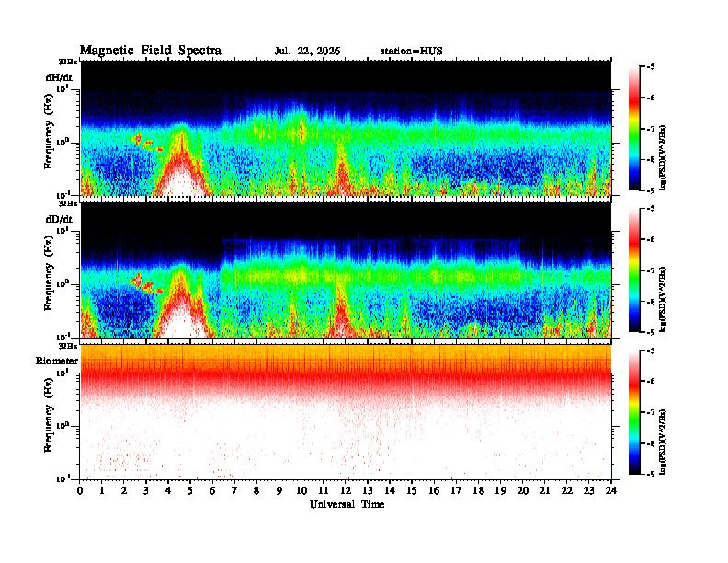This screenshot has height=563, width=728.
Task: Click hour "23" on the Universal Time axis
Action: 588,490
